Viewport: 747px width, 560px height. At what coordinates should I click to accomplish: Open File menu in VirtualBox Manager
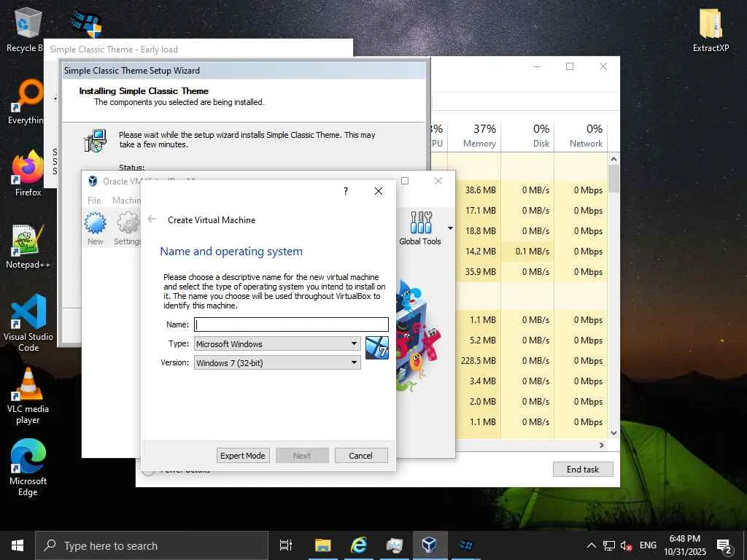coord(94,201)
